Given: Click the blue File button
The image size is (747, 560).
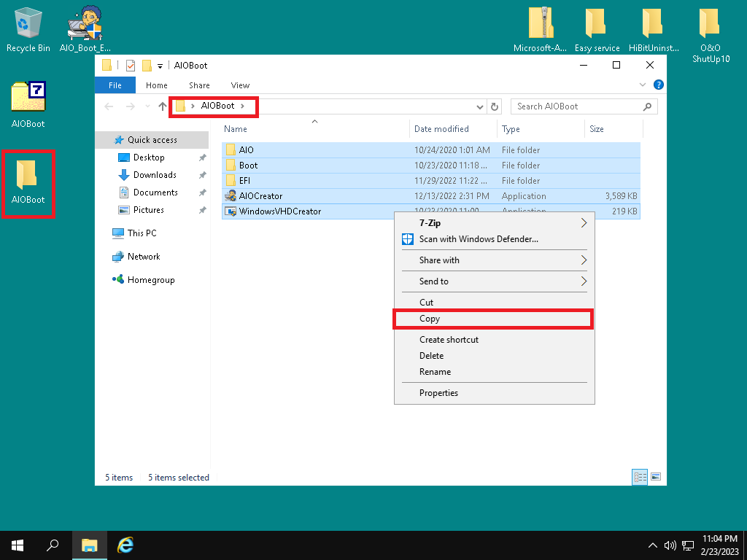Looking at the screenshot, I should (x=115, y=85).
